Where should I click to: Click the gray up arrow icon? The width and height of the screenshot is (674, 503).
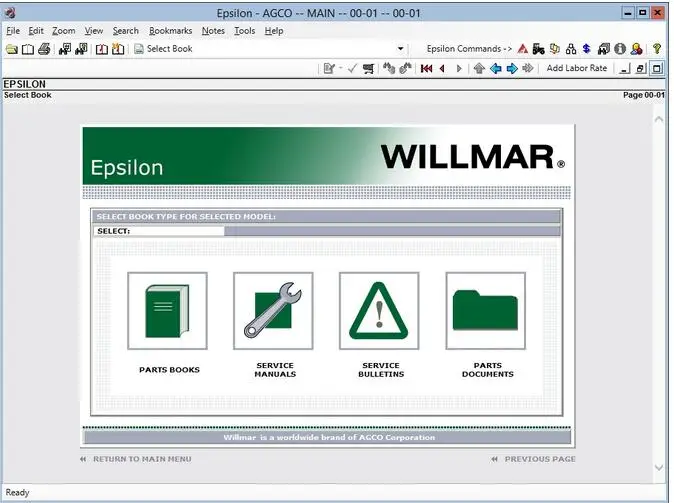tap(479, 68)
